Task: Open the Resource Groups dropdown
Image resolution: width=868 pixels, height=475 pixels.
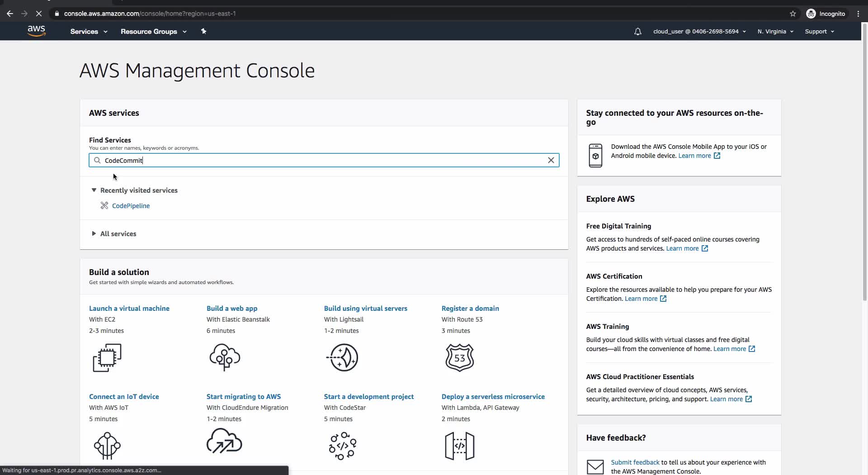Action: coord(153,32)
